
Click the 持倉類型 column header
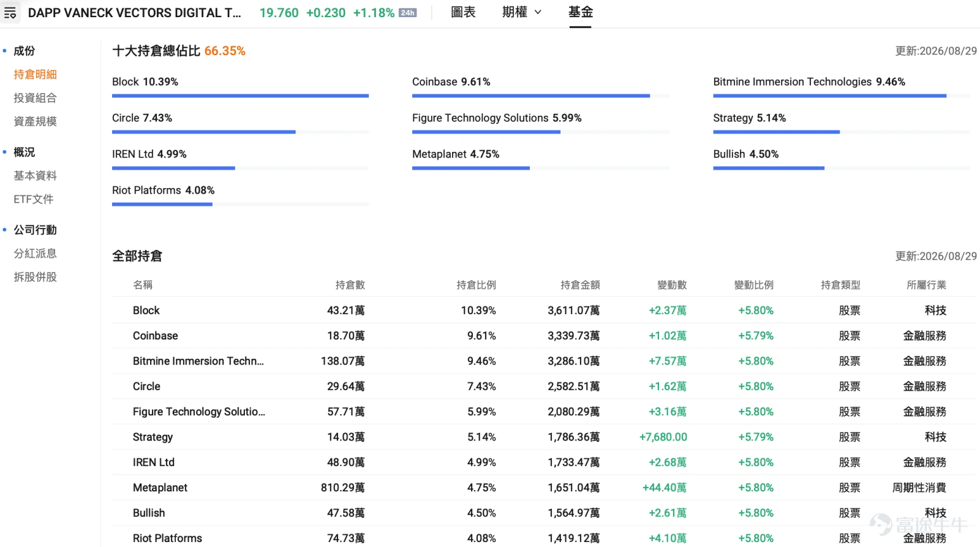coord(840,285)
